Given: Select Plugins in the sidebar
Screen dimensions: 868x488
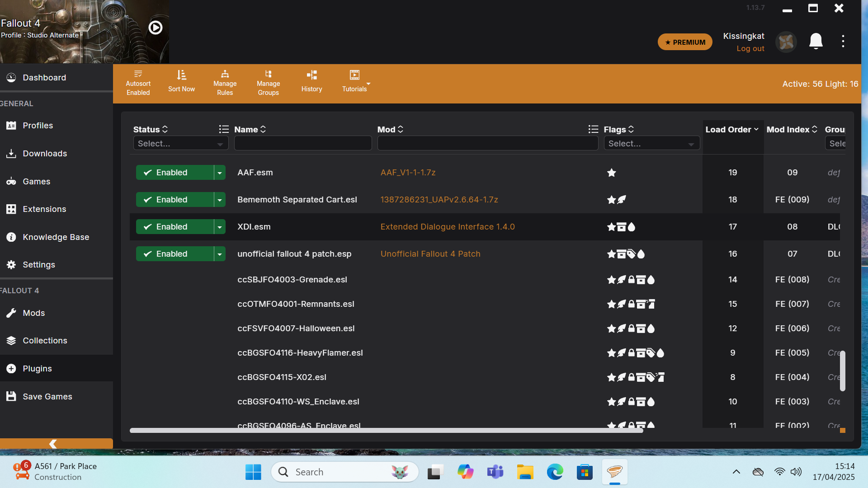Looking at the screenshot, I should point(57,369).
